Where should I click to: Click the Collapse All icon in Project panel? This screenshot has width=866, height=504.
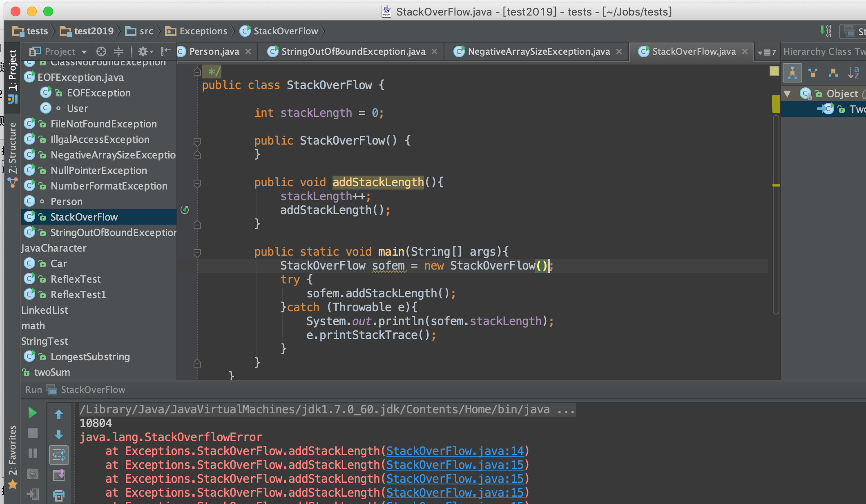click(x=119, y=51)
